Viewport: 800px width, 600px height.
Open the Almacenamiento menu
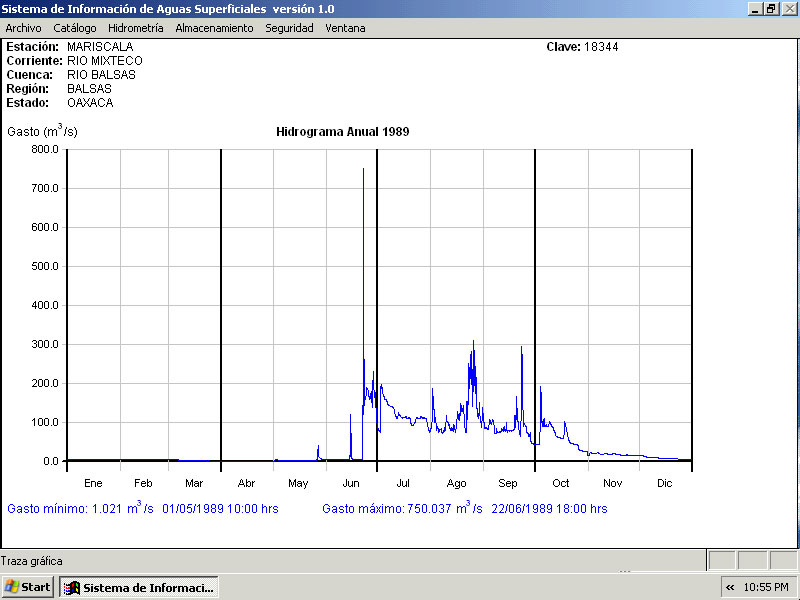click(x=214, y=28)
